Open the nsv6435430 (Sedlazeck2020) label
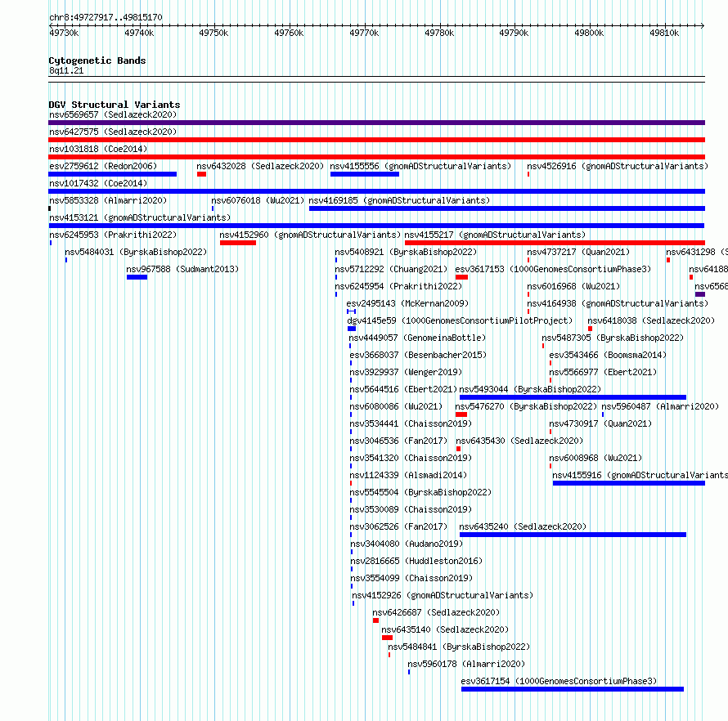Screen dimensions: 728x721 click(x=519, y=441)
